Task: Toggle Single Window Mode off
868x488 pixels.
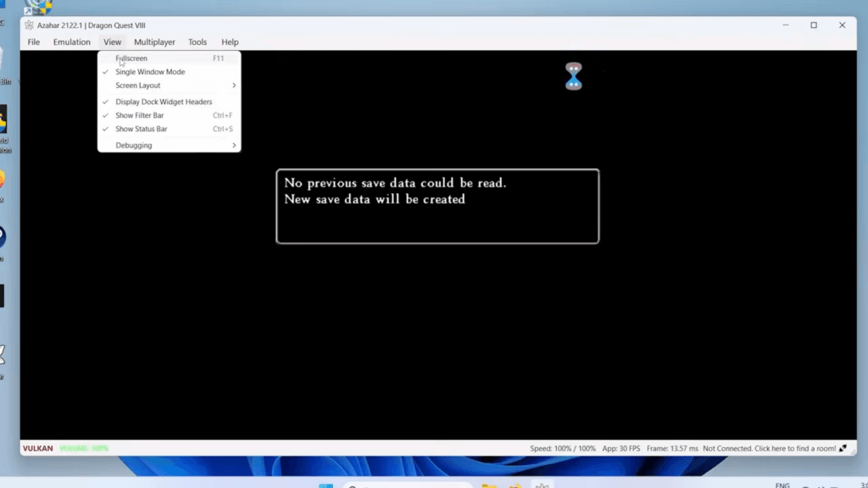Action: [169, 72]
